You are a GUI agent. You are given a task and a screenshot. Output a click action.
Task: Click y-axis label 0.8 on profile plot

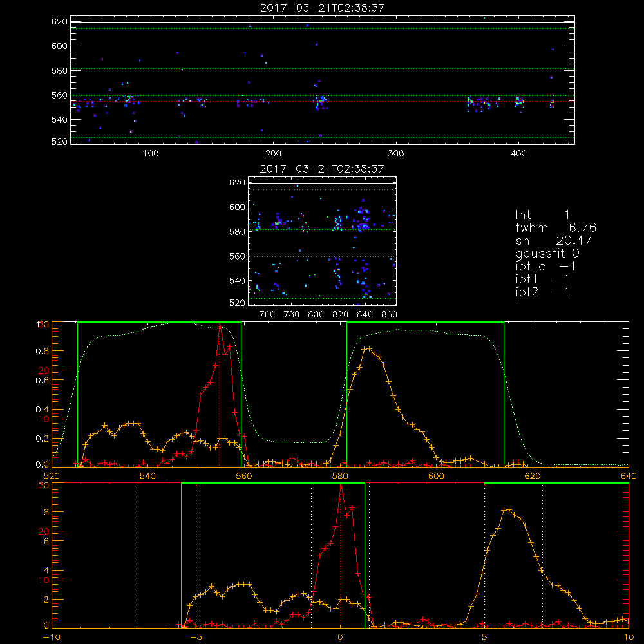coord(43,351)
